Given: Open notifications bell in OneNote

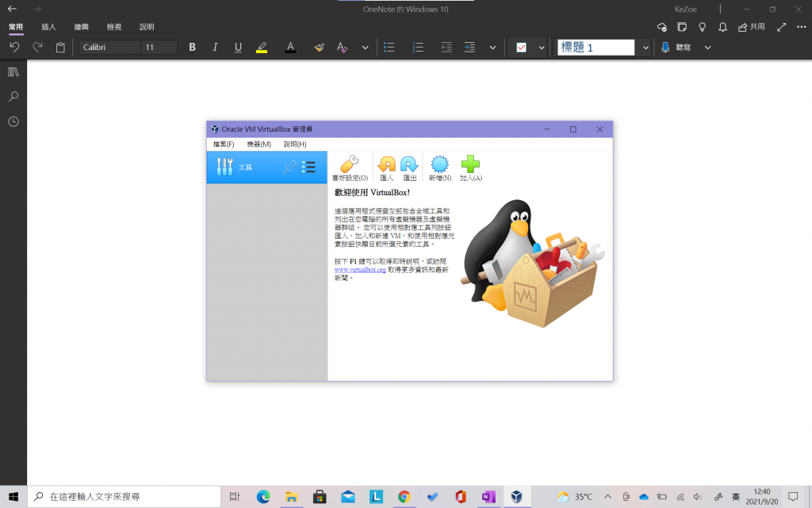Looking at the screenshot, I should (723, 27).
